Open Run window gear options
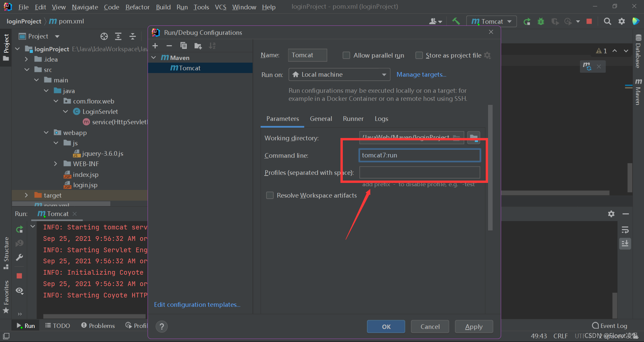This screenshot has height=342, width=644. click(611, 214)
